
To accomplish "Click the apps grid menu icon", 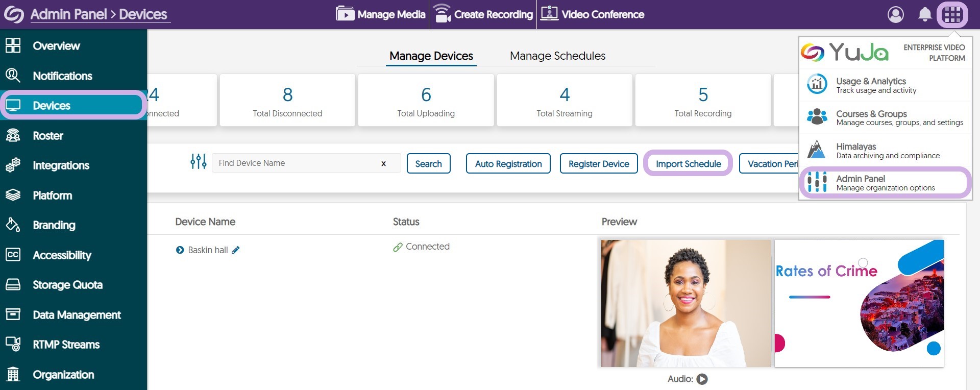I will pos(952,14).
